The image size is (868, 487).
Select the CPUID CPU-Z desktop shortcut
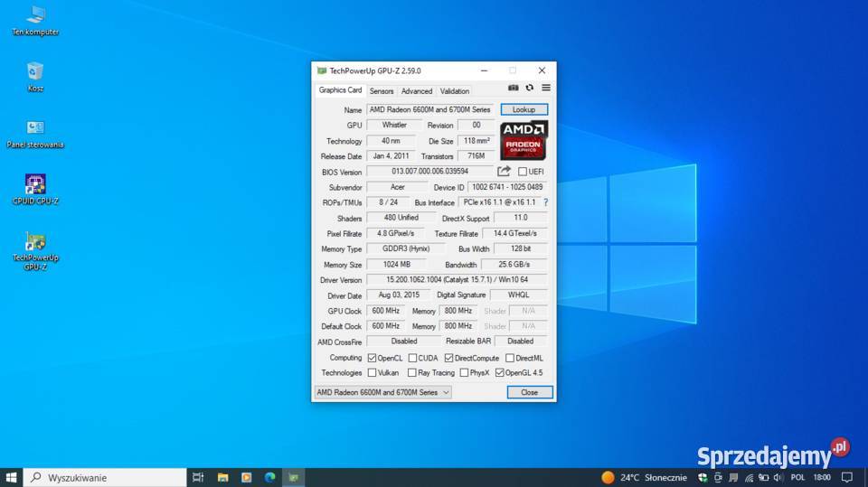point(35,190)
